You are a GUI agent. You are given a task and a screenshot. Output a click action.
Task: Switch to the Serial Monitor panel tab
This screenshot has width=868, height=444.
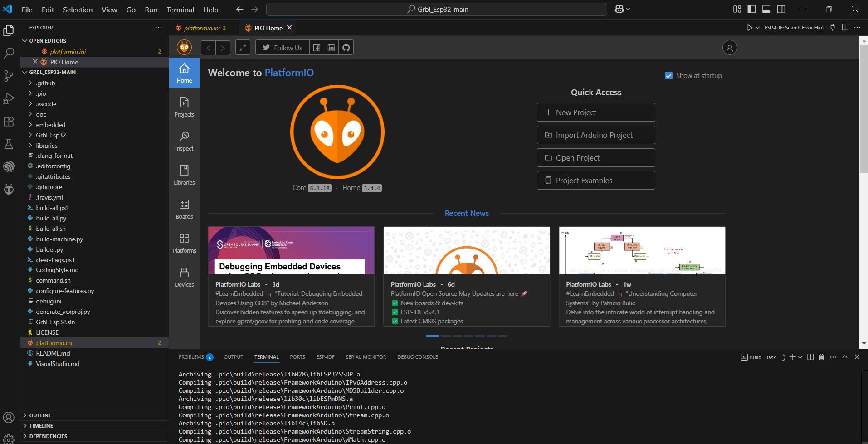pos(366,357)
